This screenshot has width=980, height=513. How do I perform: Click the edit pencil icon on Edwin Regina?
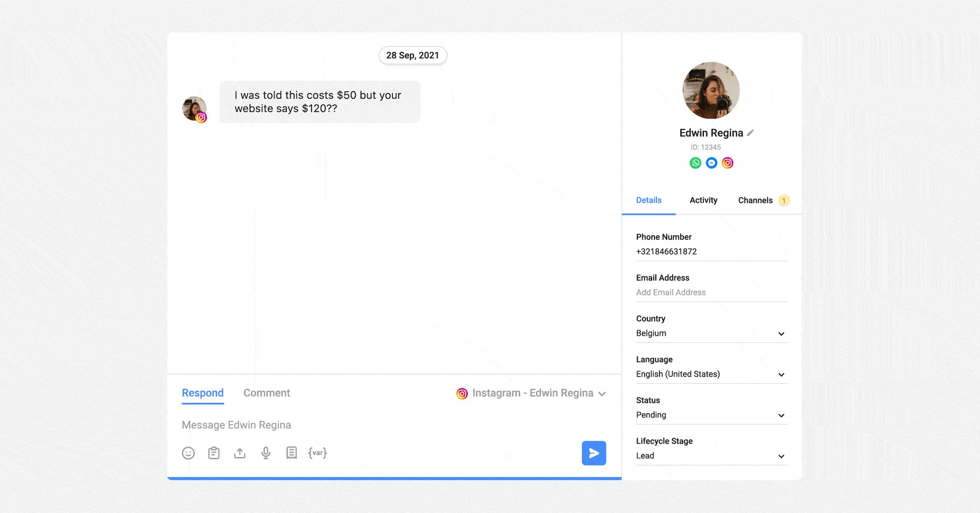749,133
